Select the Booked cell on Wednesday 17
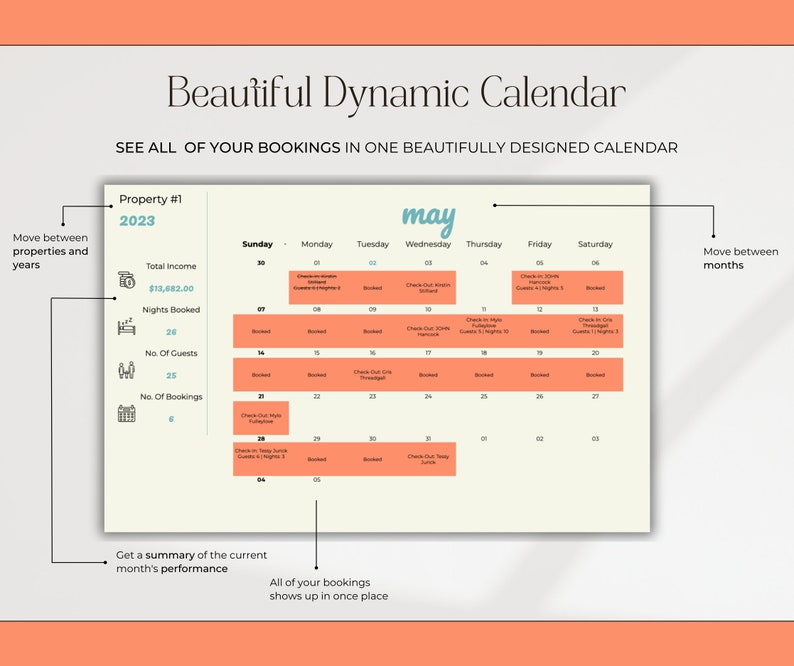The image size is (794, 666). 428,374
